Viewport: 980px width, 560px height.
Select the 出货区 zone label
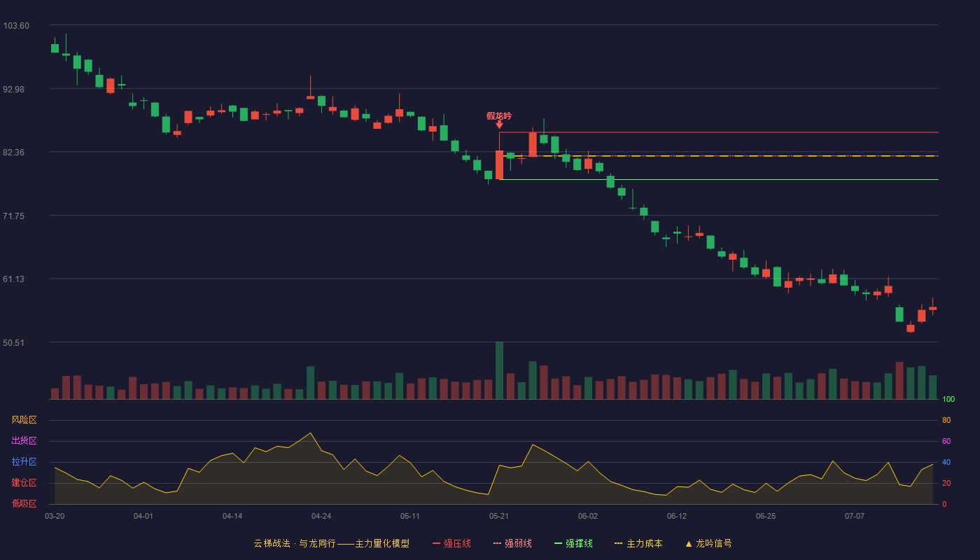[24, 441]
